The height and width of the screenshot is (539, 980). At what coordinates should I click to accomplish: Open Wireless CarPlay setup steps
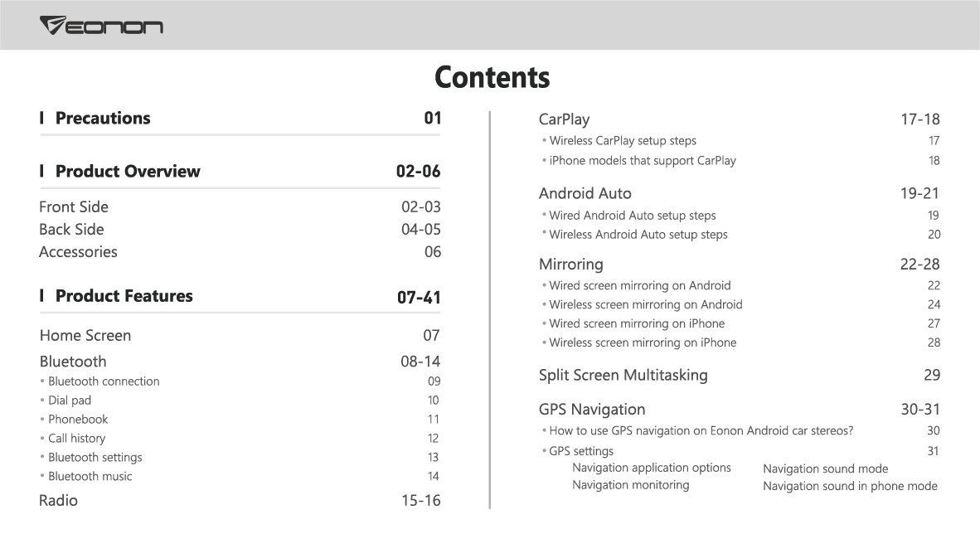[x=623, y=141]
